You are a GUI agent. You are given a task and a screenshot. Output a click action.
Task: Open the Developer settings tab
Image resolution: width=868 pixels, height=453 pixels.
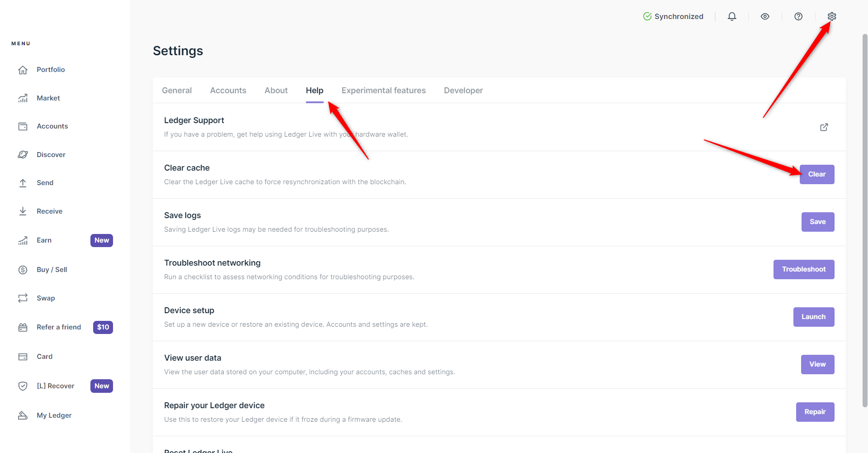coord(463,91)
